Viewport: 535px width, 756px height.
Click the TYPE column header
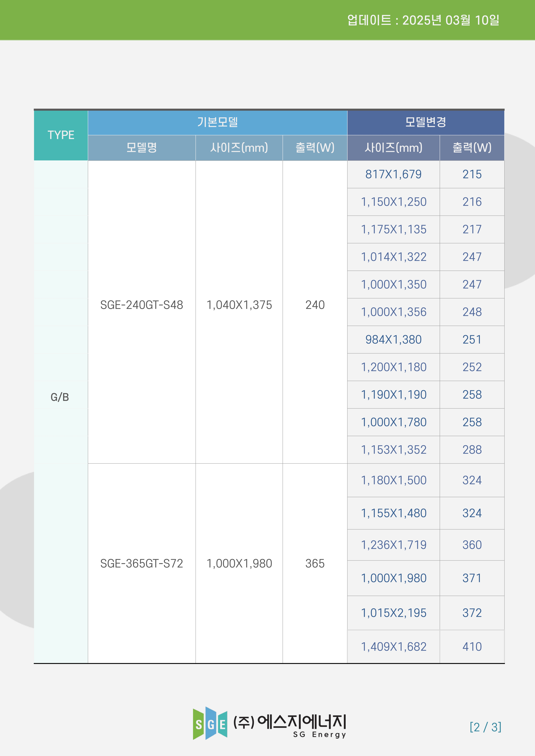(x=61, y=135)
